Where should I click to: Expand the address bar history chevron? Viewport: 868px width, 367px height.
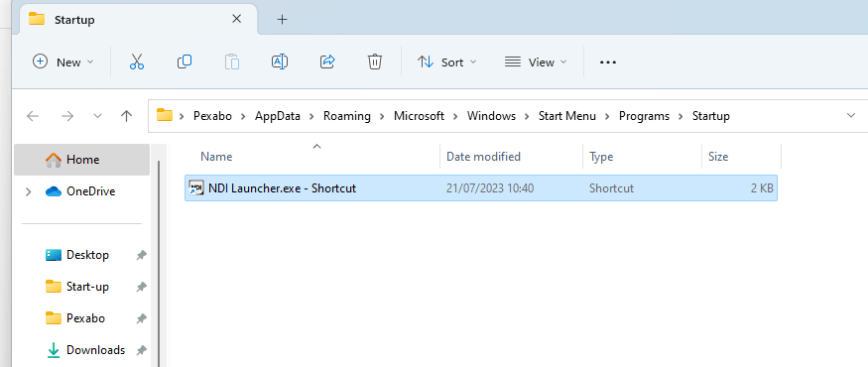tap(851, 116)
